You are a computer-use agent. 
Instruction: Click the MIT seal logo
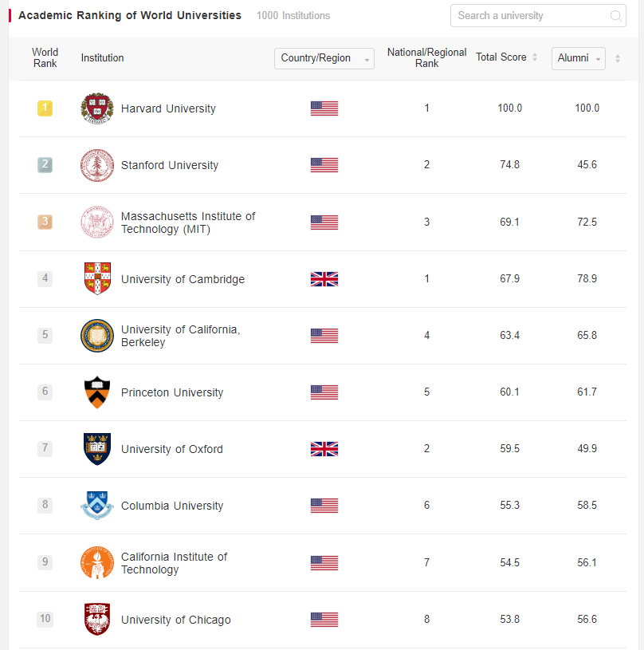click(97, 223)
